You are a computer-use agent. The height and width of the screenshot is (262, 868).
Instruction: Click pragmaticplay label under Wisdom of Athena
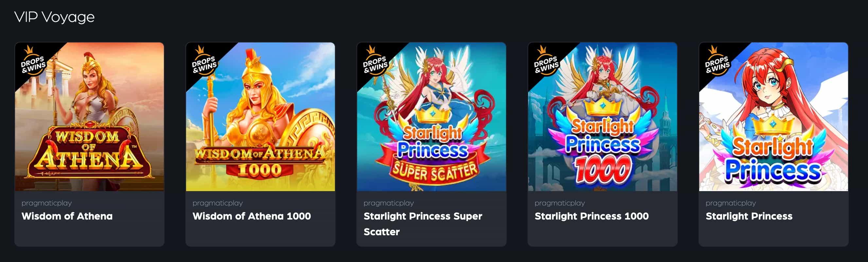tap(46, 203)
